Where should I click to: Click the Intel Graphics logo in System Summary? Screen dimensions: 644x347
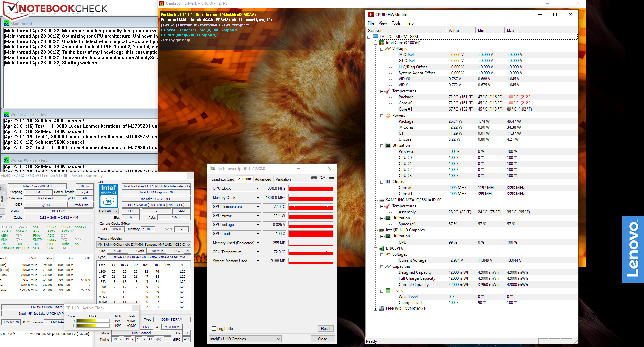click(109, 196)
